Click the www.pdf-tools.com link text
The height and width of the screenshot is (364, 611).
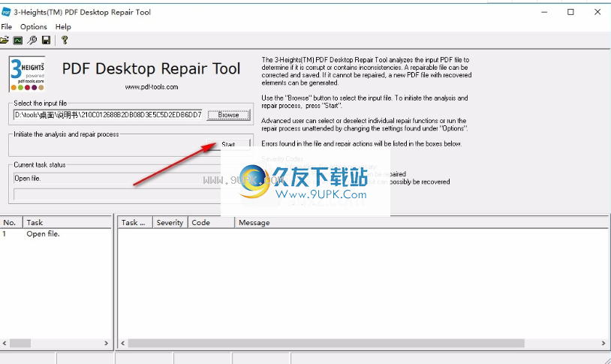[152, 87]
